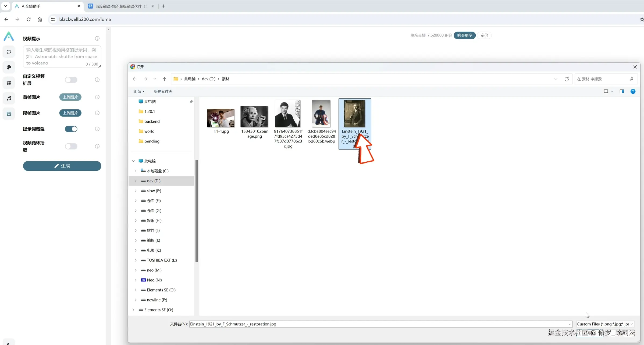Open the Custom Files type dropdown

(605, 324)
